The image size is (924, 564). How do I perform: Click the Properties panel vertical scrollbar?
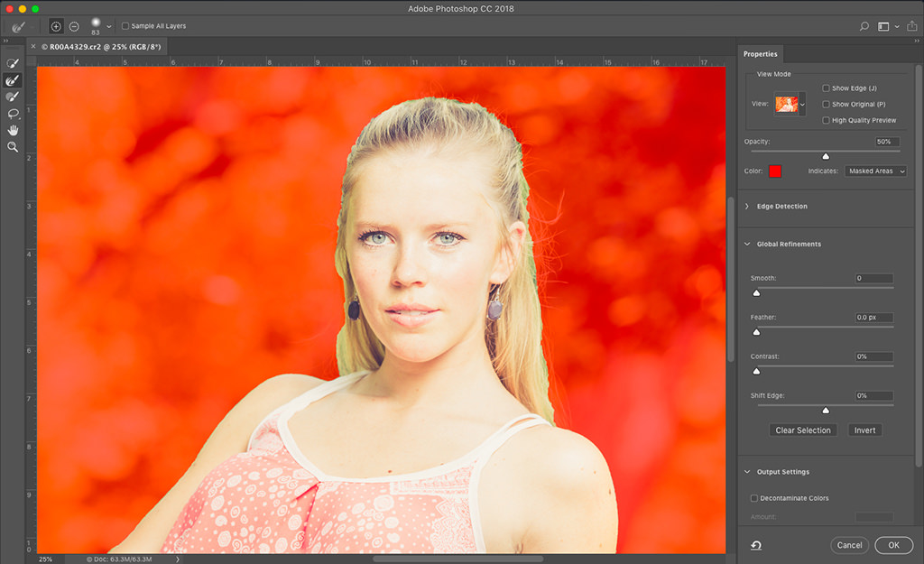tap(918, 265)
